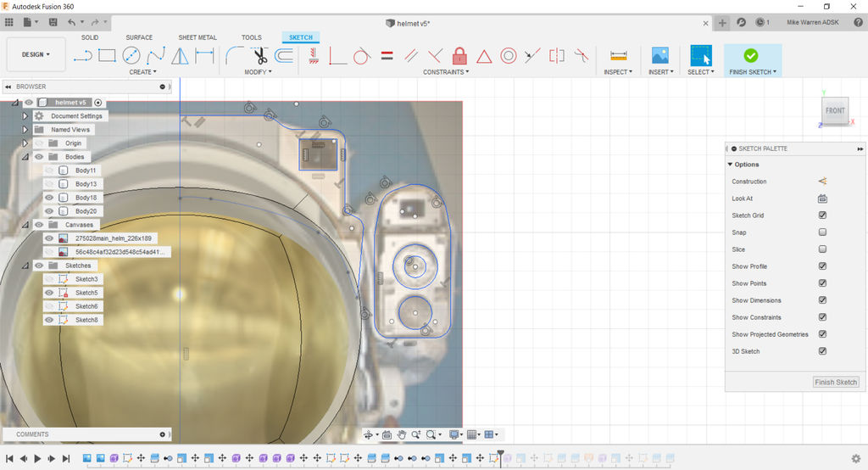Enable the Slice checkbox
This screenshot has height=470, width=868.
point(822,249)
